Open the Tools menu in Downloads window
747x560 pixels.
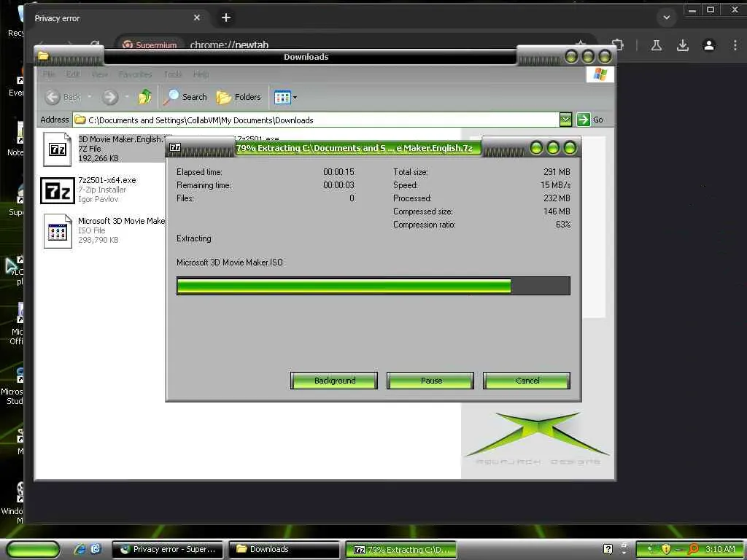point(172,74)
